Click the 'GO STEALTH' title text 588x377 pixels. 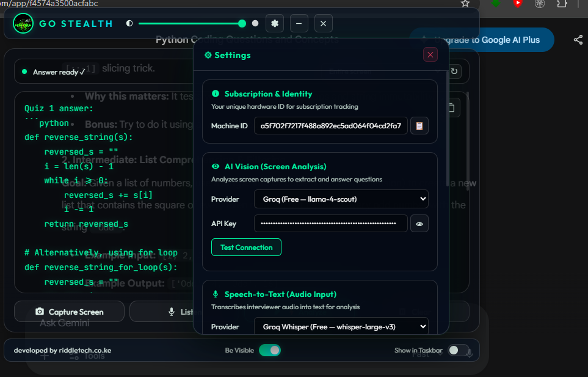tap(76, 24)
